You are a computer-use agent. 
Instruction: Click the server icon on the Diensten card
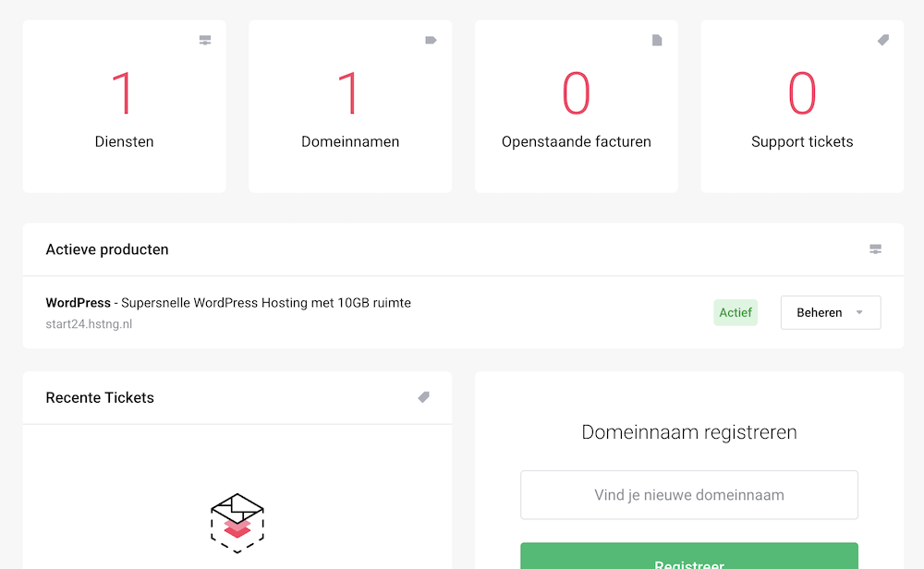pyautogui.click(x=204, y=40)
